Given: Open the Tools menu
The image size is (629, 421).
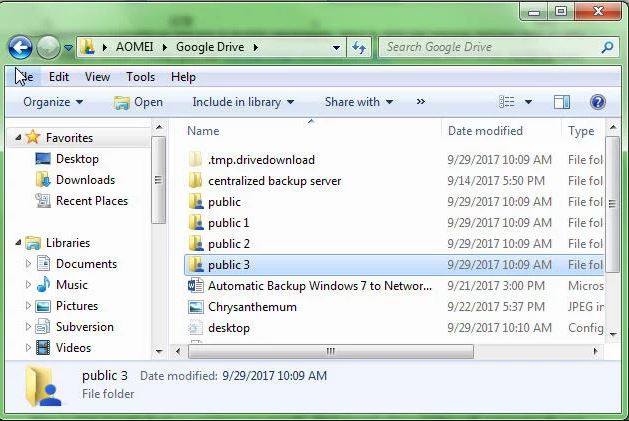Looking at the screenshot, I should click(x=140, y=77).
